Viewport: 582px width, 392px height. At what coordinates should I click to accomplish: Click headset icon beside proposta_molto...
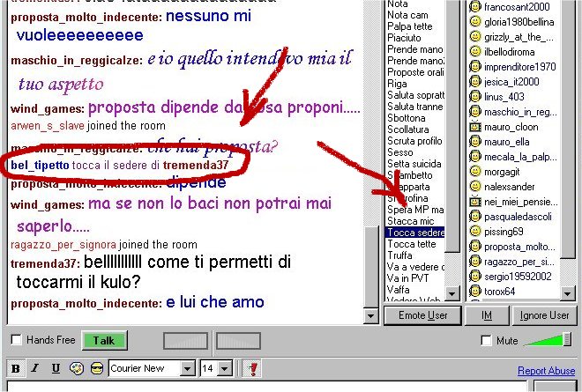475,247
